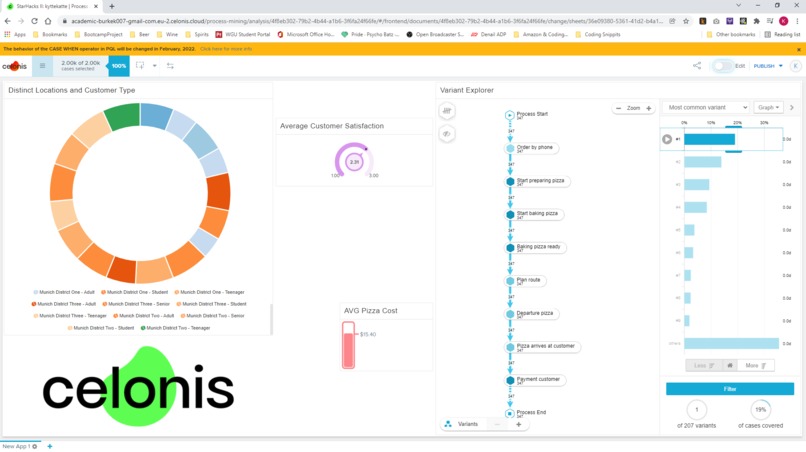Click the Process End node
The height and width of the screenshot is (452, 806).
tap(509, 413)
